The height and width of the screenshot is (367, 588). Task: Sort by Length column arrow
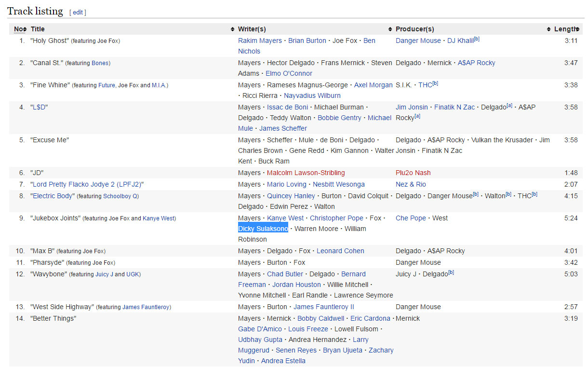pos(578,29)
